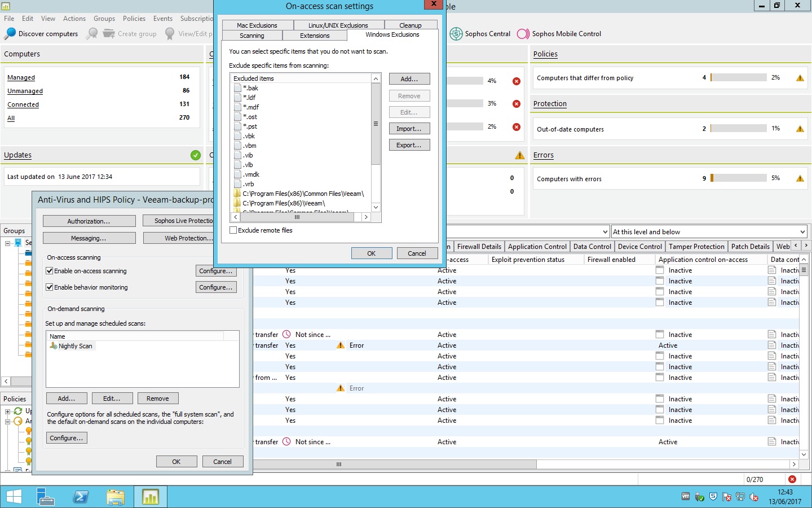Open the File menu
This screenshot has width=812, height=508.
pos(9,19)
